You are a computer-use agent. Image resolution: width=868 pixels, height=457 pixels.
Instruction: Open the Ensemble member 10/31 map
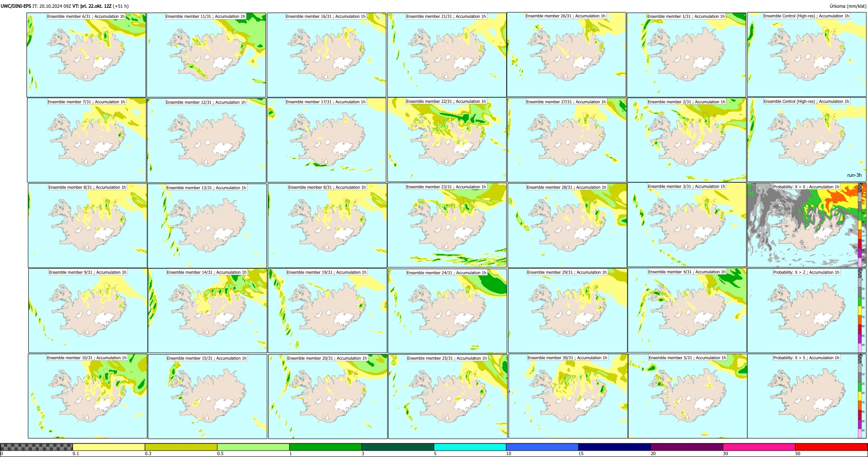click(87, 396)
